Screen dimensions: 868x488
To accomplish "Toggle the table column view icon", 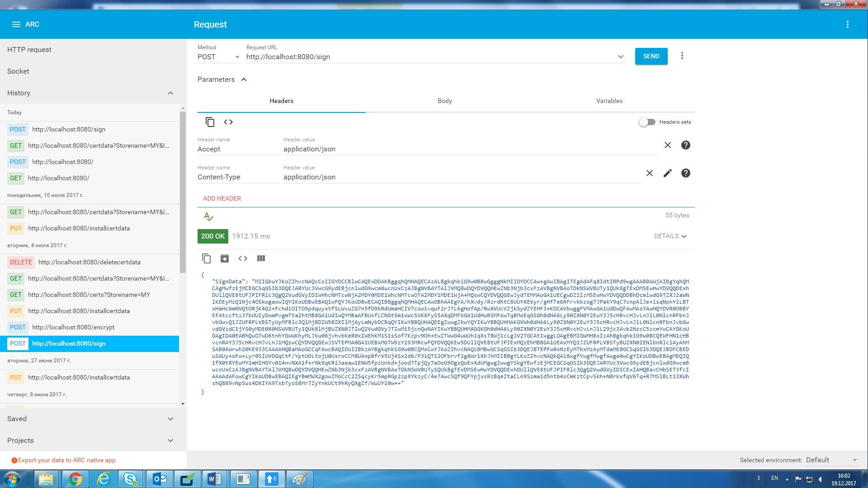I will (261, 258).
